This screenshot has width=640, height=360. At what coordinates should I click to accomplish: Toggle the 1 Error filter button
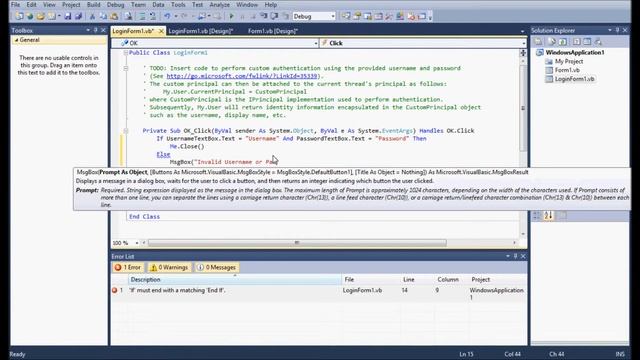pyautogui.click(x=128, y=267)
